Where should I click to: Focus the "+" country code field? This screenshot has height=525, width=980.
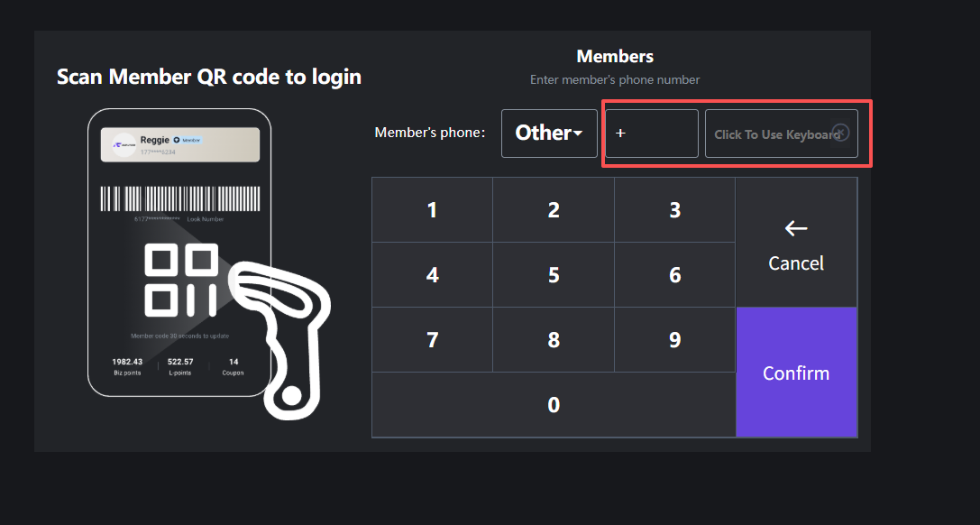coord(651,134)
